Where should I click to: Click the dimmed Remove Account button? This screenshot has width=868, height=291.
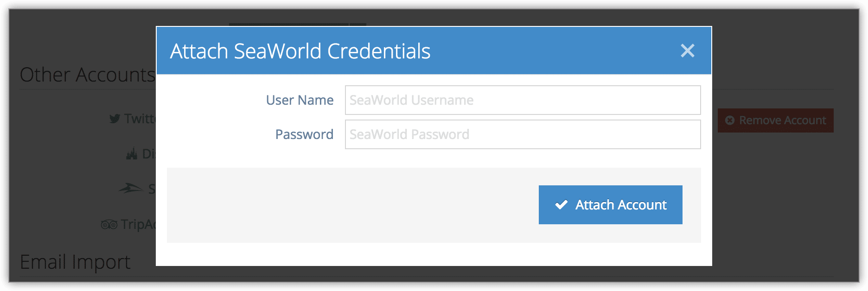[775, 120]
